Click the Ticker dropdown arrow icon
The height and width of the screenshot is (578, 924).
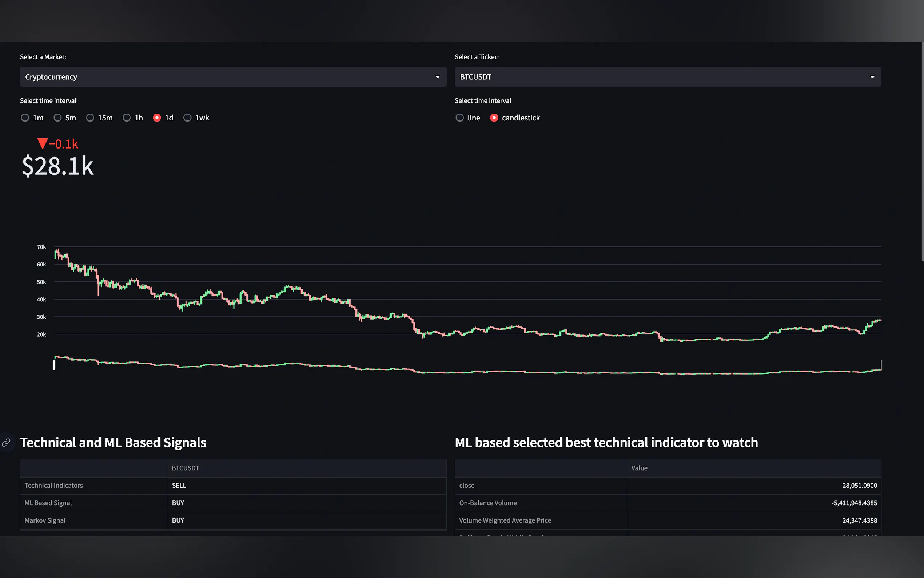click(872, 77)
